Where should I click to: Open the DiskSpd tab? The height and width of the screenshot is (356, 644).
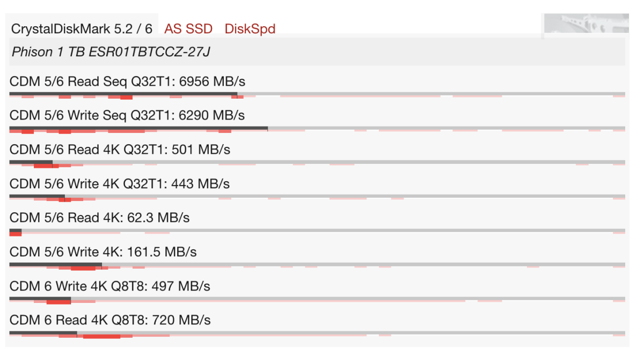point(250,28)
